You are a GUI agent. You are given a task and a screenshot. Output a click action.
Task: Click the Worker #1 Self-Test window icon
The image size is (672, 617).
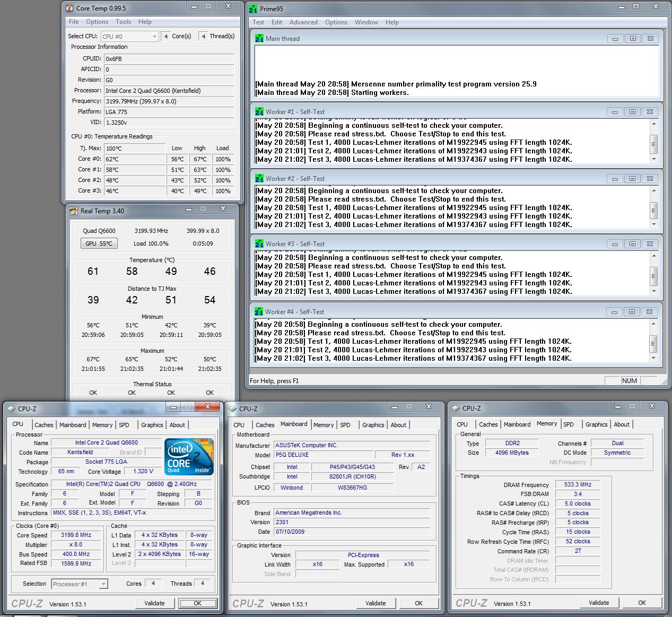[x=259, y=111]
